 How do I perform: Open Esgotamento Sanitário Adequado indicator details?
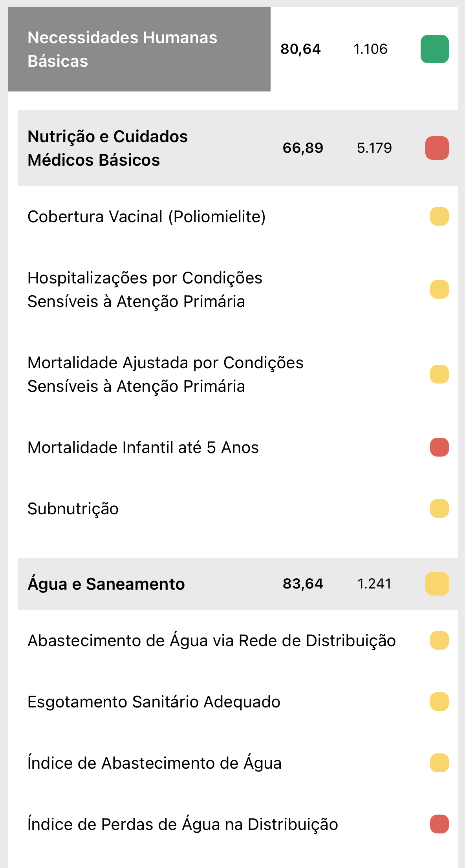[154, 702]
